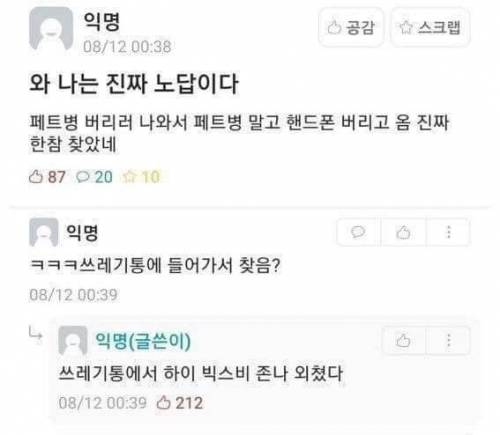Viewport: 500px width, 435px height.
Task: Click the reply author's avatar image
Action: 73,341
